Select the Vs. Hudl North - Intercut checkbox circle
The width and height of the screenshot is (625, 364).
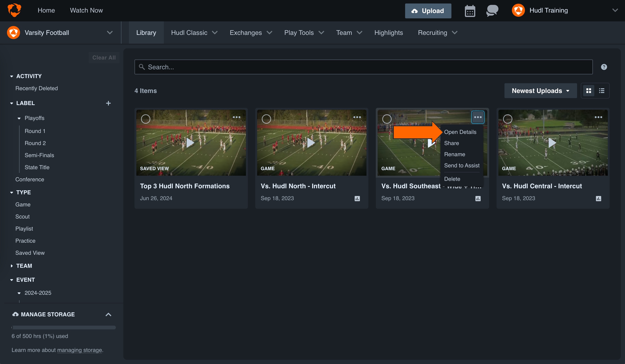click(266, 119)
